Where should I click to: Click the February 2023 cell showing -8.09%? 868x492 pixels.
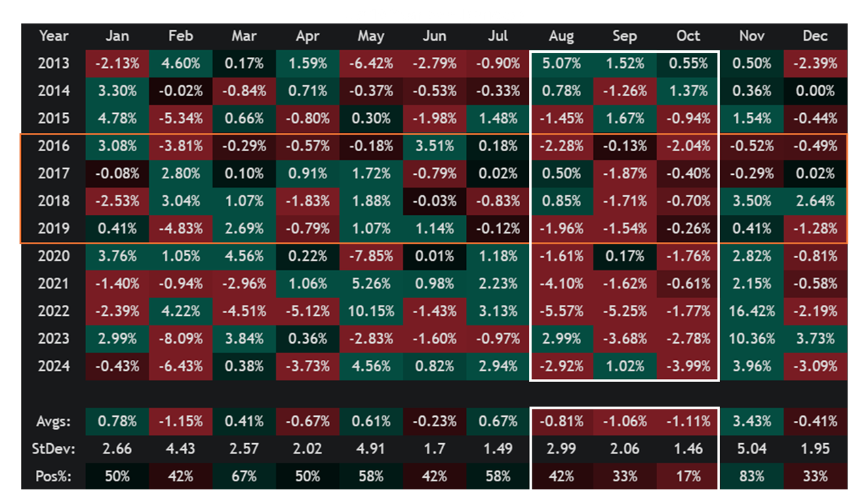(180, 339)
